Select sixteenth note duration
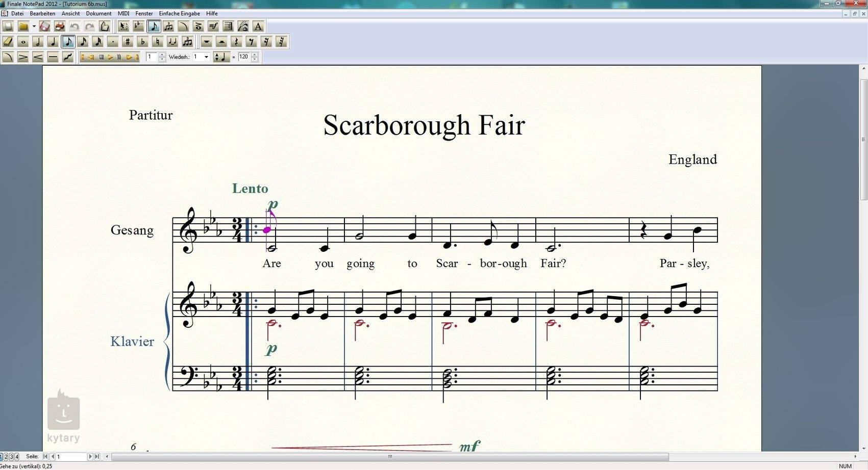This screenshot has width=868, height=470. pyautogui.click(x=83, y=42)
